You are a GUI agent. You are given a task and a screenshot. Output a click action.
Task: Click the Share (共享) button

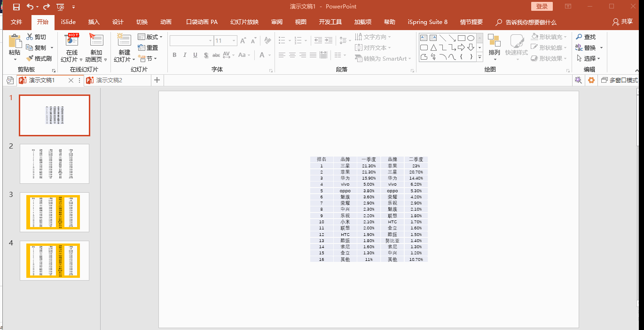pyautogui.click(x=623, y=22)
